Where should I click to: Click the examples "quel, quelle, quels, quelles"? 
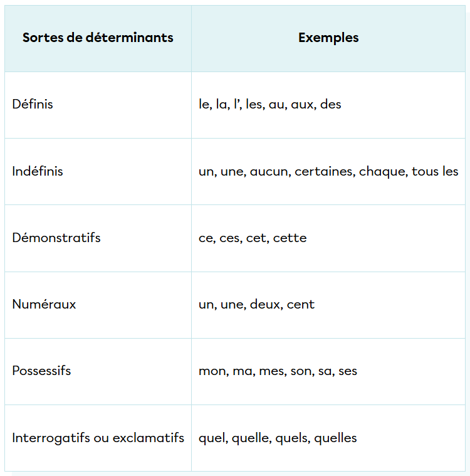[x=278, y=438]
